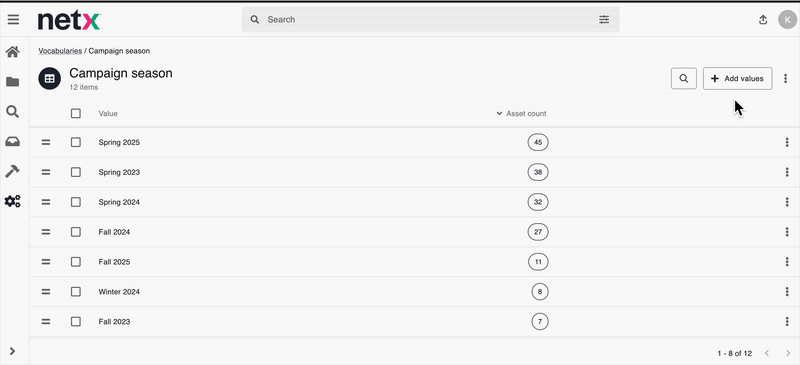The image size is (800, 365).
Task: Open advanced search filter options icon
Action: pyautogui.click(x=604, y=19)
